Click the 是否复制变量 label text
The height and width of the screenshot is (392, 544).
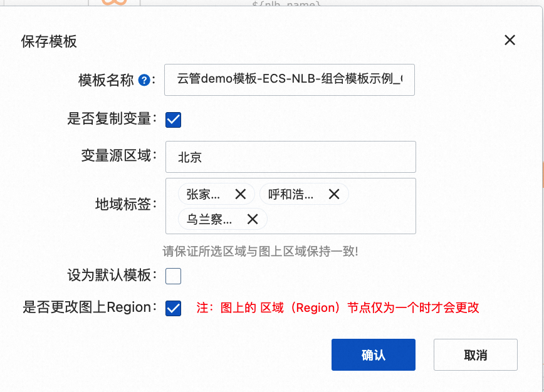click(x=109, y=118)
